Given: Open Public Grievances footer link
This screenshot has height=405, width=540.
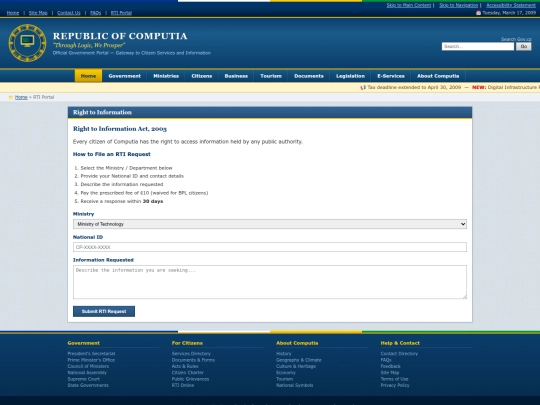Looking at the screenshot, I should click(190, 379).
